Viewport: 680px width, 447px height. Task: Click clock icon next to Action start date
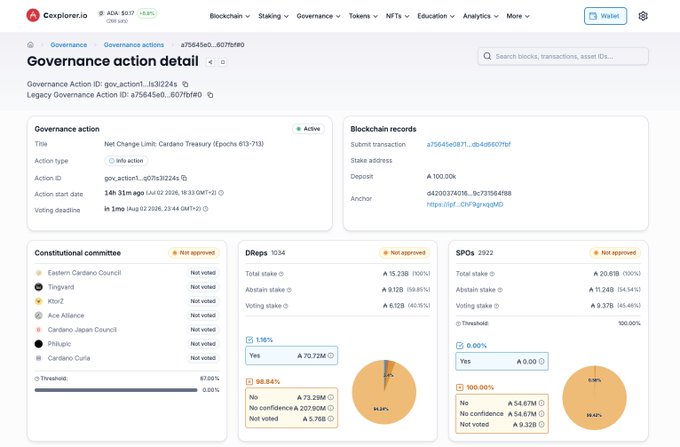[221, 193]
